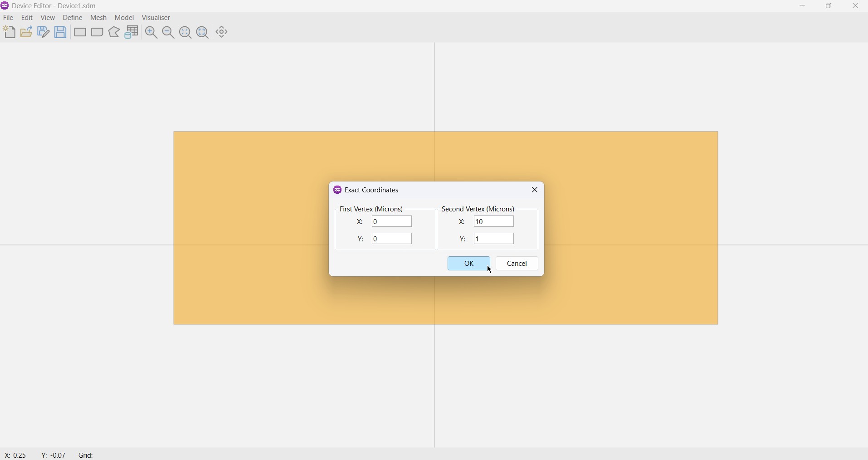868x460 pixels.
Task: Close the Exact Coordinates dialog
Action: click(535, 190)
